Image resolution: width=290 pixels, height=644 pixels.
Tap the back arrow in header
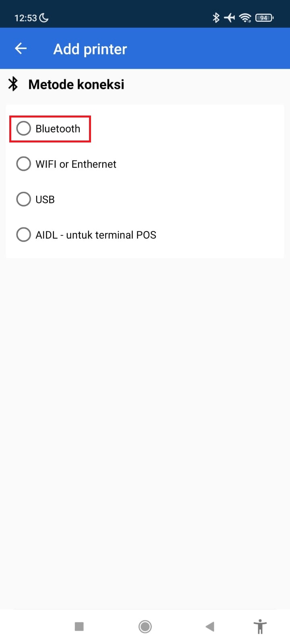coord(21,49)
